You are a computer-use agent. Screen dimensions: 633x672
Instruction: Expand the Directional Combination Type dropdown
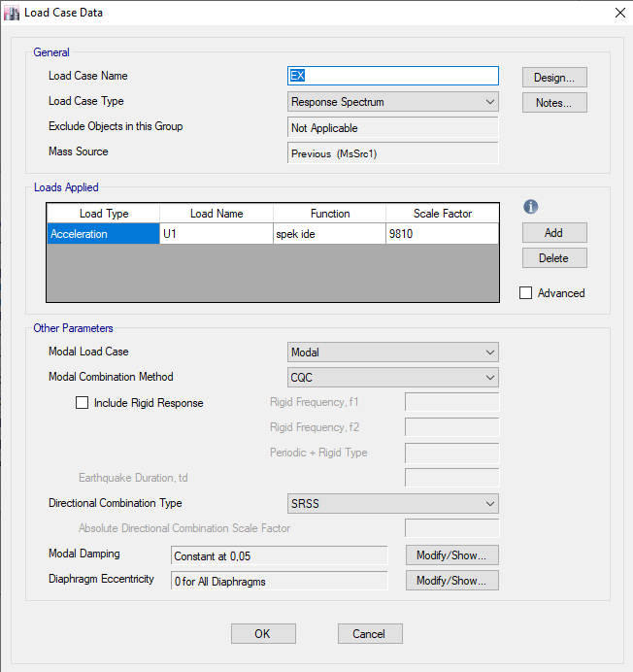click(x=393, y=504)
